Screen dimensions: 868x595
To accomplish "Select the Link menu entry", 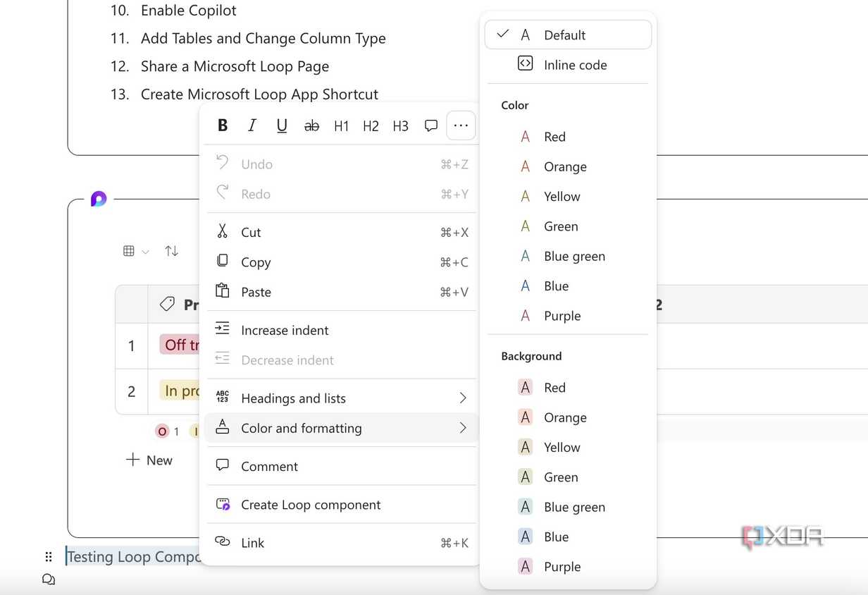I will [x=342, y=543].
